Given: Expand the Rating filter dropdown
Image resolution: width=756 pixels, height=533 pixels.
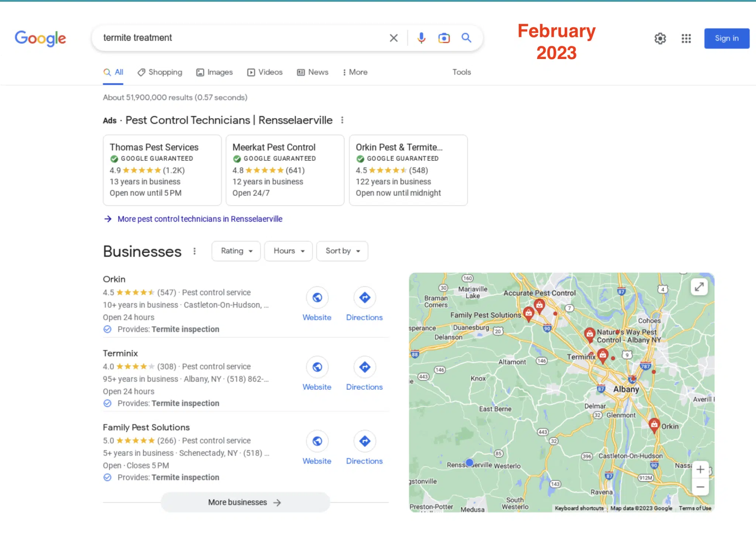Looking at the screenshot, I should click(235, 250).
